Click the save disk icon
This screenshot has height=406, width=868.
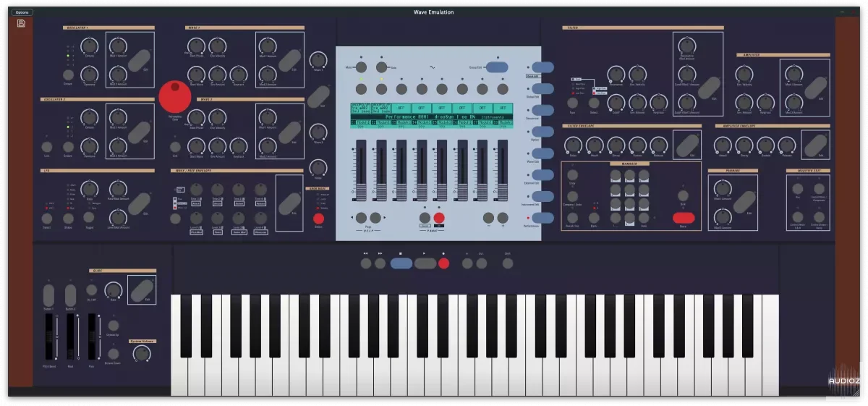point(21,24)
